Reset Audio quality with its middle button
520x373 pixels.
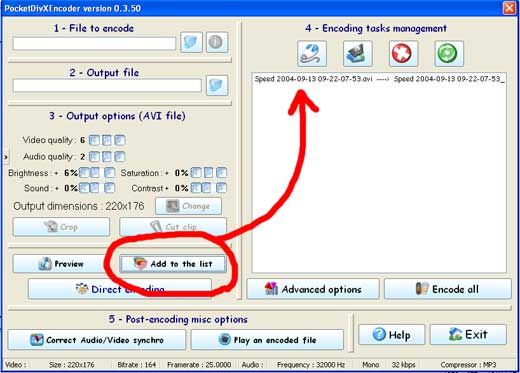click(x=107, y=156)
